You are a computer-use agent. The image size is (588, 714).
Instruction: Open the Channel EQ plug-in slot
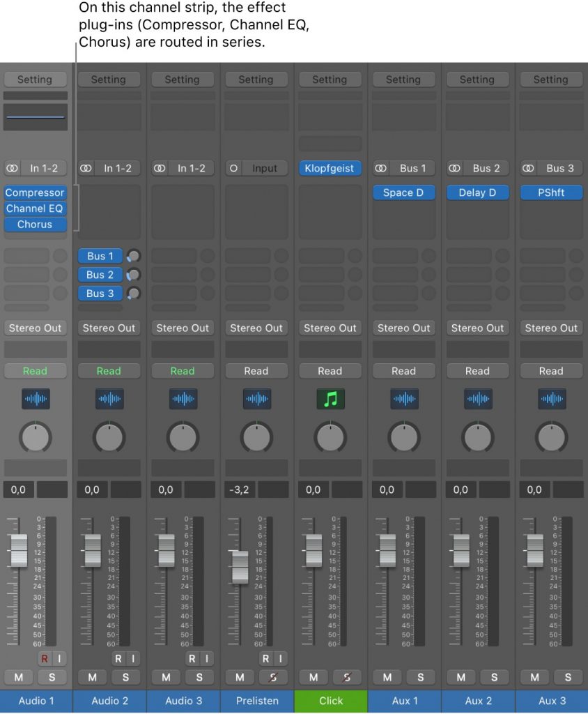[x=35, y=208]
